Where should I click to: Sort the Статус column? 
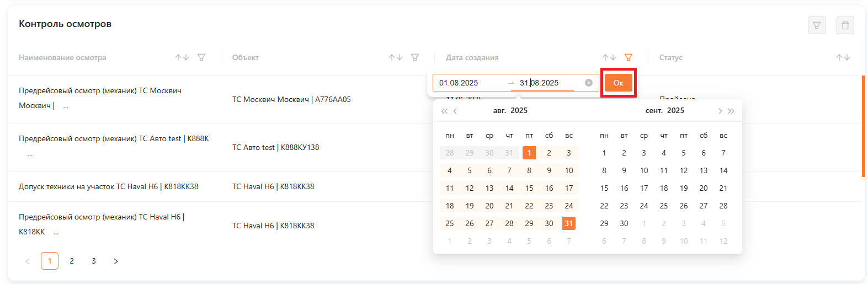pos(843,57)
